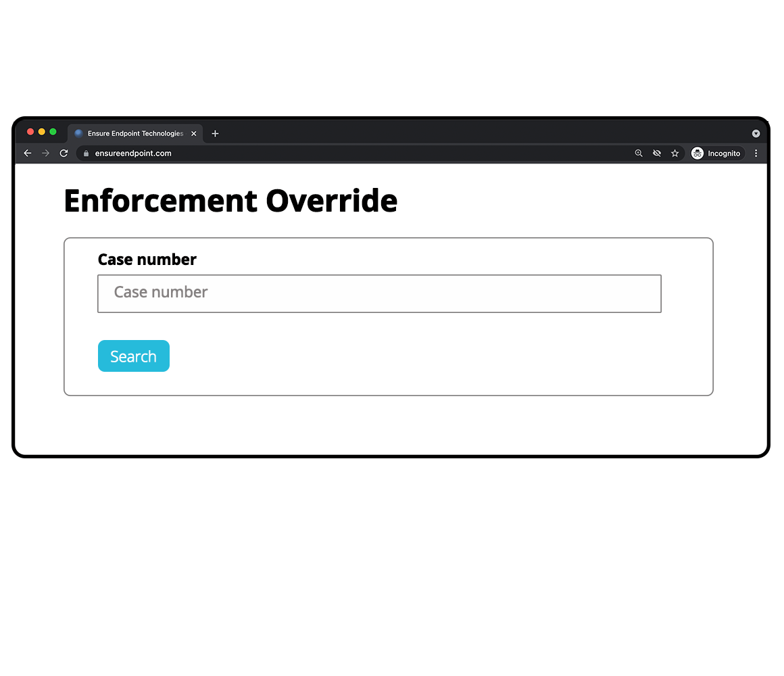This screenshot has height=676, width=784.
Task: Click the crossed-out eye tracking icon
Action: [x=656, y=153]
